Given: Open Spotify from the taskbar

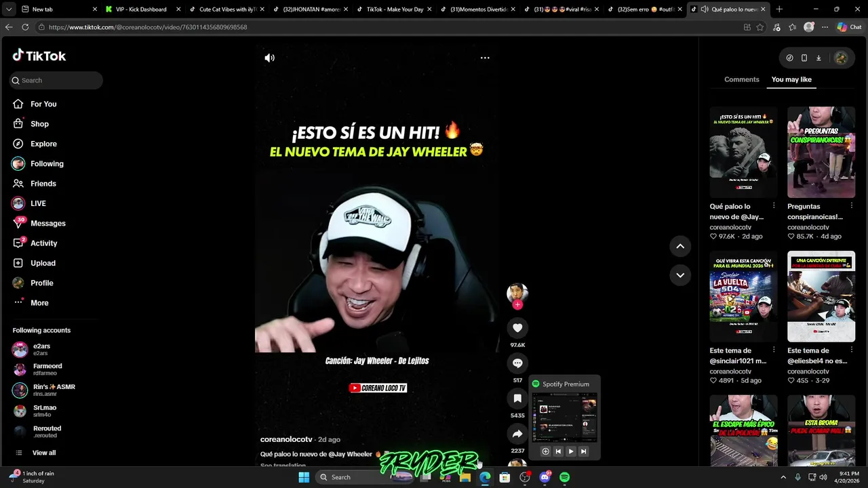Looking at the screenshot, I should (565, 477).
